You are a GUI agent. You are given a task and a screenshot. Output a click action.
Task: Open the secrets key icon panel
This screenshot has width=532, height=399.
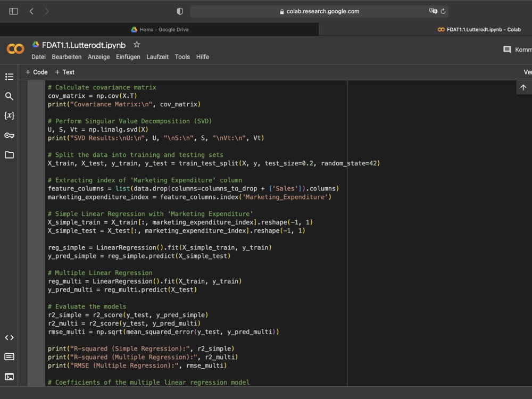[9, 135]
